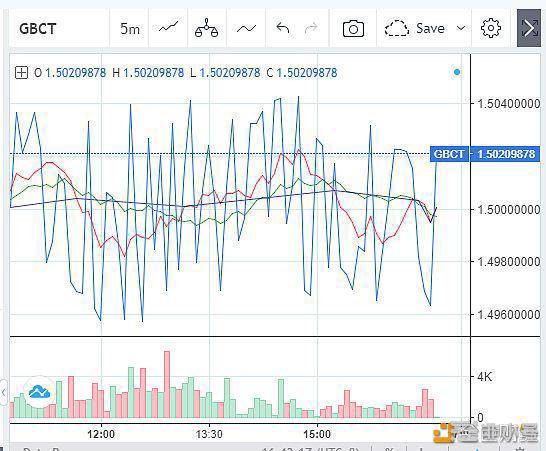The height and width of the screenshot is (451, 546).
Task: Click the cloud save icon
Action: pos(397,28)
